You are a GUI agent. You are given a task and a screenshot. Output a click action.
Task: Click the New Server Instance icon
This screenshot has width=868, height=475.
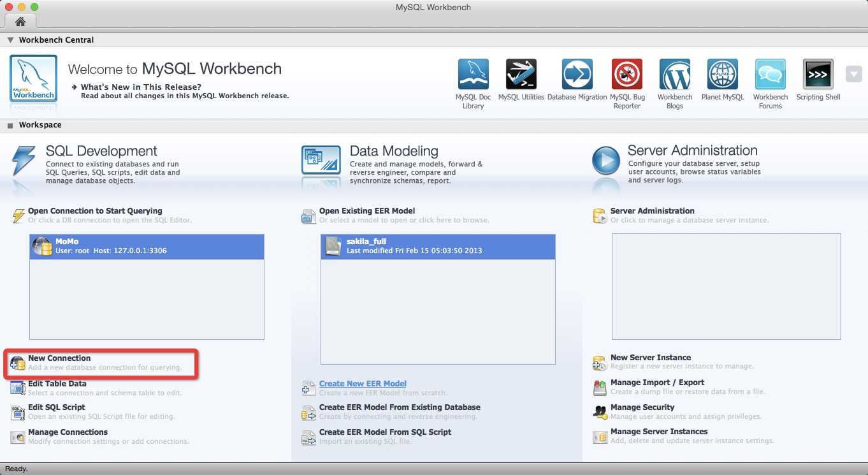pyautogui.click(x=600, y=362)
